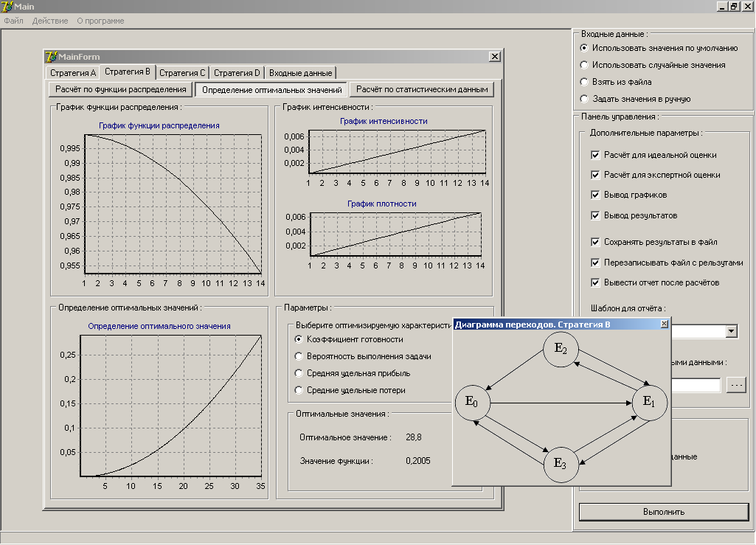Switch to the Стратегия A tab

tap(73, 73)
